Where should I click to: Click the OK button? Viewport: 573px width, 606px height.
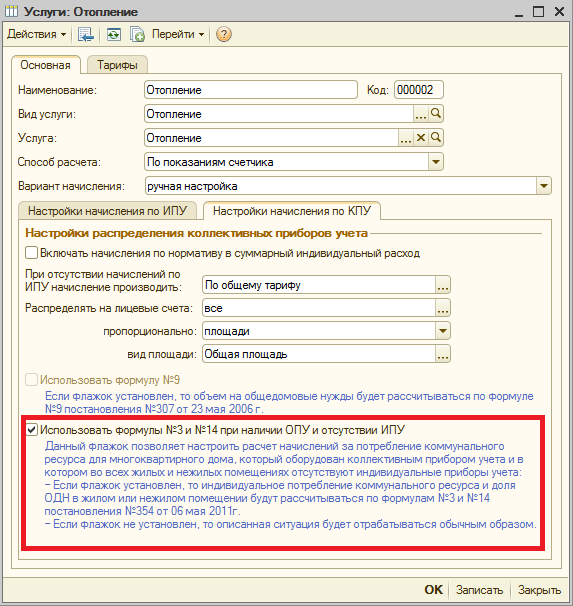[x=434, y=590]
